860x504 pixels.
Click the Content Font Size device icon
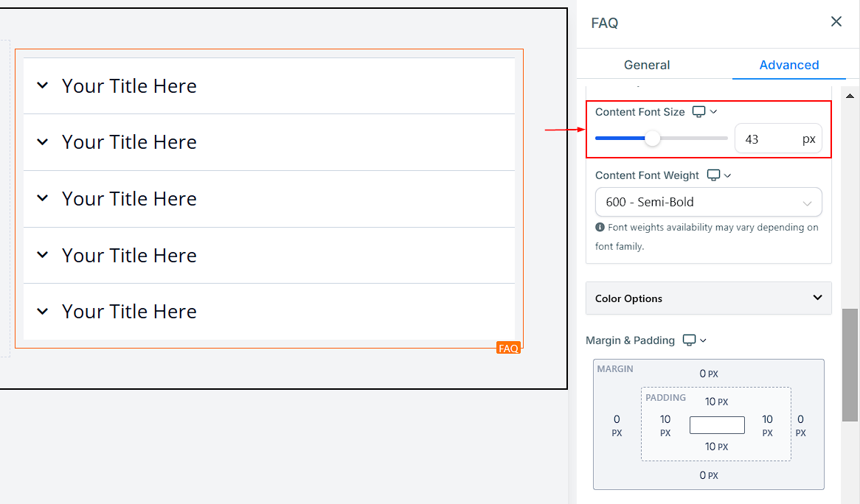[x=699, y=112]
